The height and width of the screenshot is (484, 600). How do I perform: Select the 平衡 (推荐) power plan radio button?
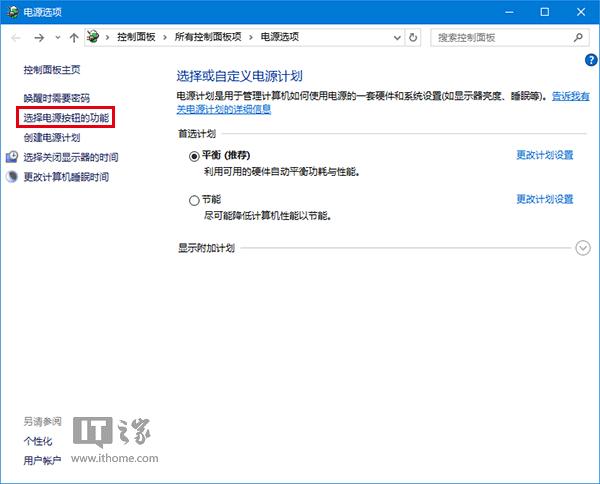point(194,156)
